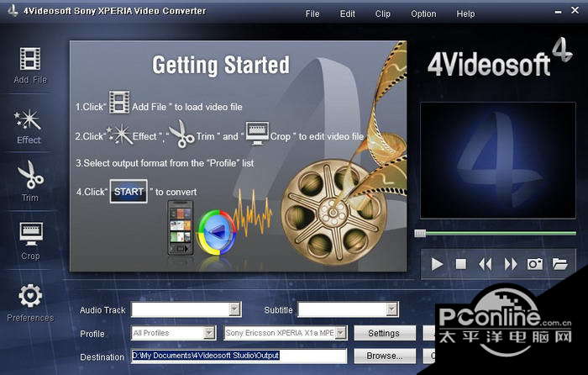Image resolution: width=588 pixels, height=375 pixels.
Task: Open the All Profiles category dropdown
Action: pos(209,333)
